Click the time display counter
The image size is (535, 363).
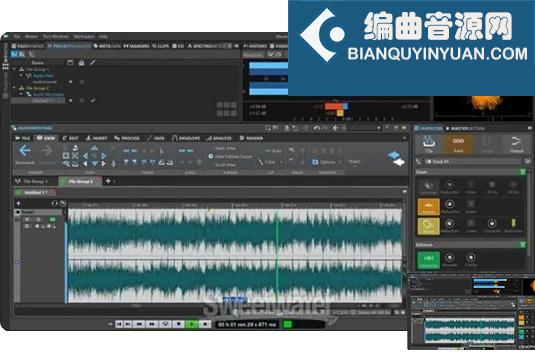(247, 324)
